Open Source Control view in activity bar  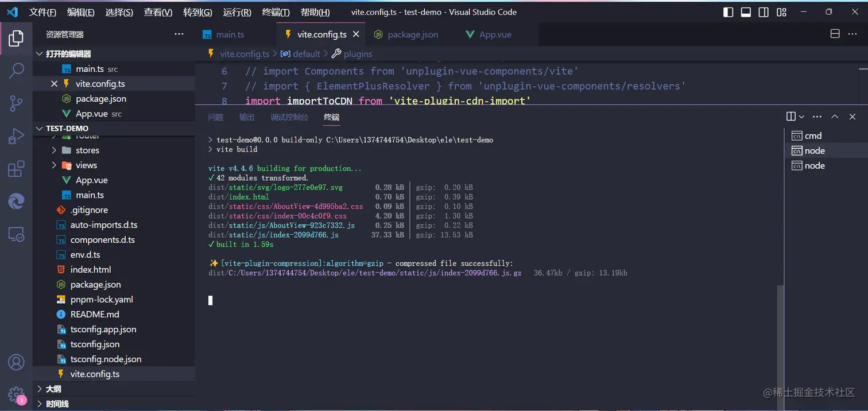16,103
